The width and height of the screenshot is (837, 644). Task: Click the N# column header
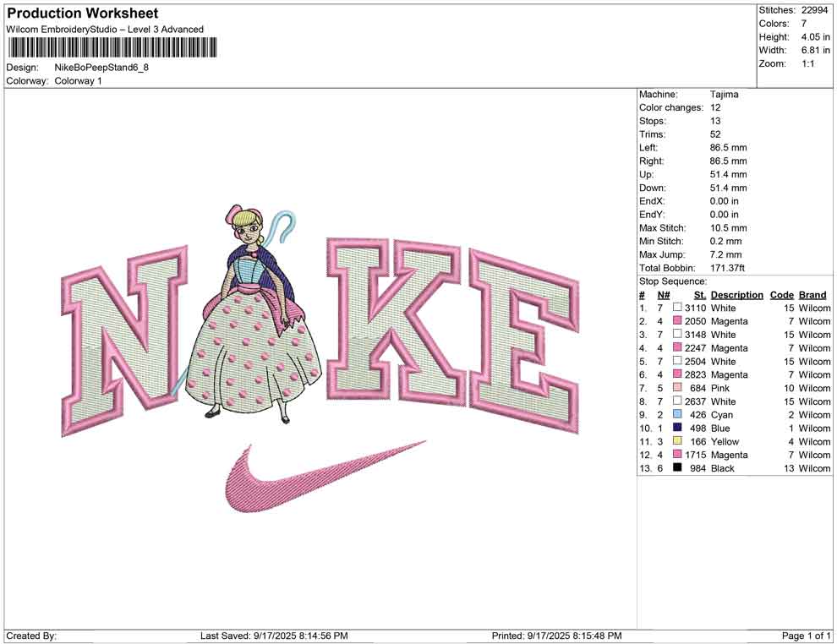click(664, 294)
